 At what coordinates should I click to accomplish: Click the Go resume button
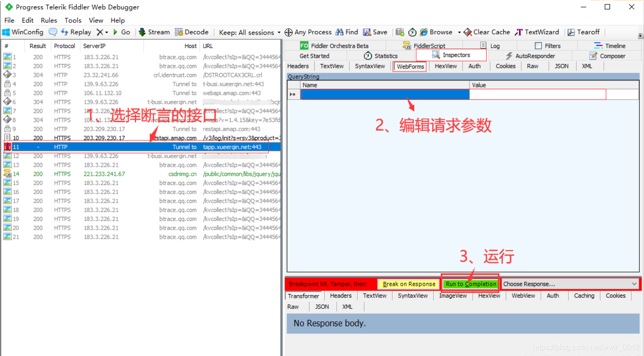122,32
